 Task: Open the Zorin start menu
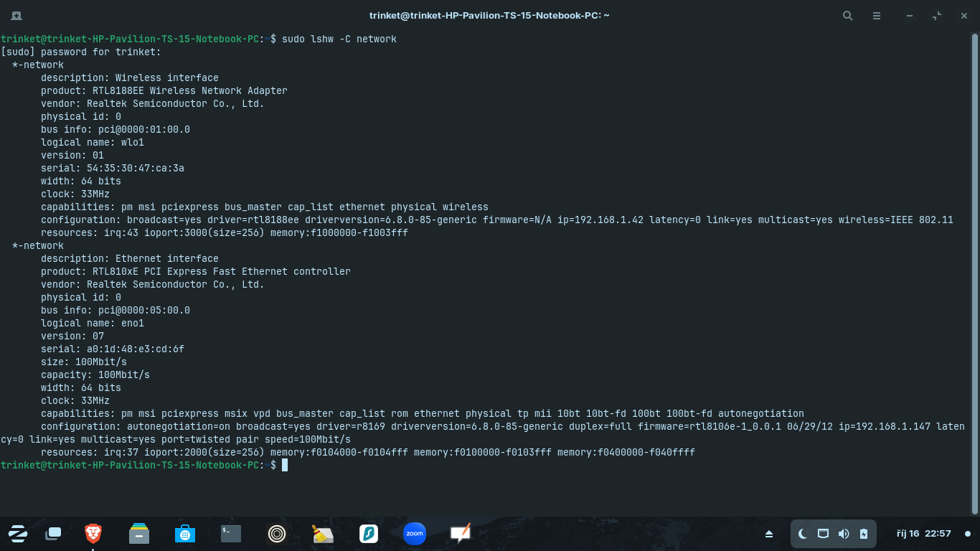coord(18,533)
